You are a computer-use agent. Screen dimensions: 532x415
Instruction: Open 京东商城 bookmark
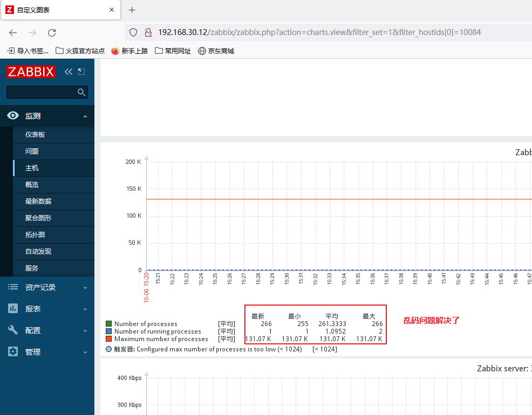point(216,51)
